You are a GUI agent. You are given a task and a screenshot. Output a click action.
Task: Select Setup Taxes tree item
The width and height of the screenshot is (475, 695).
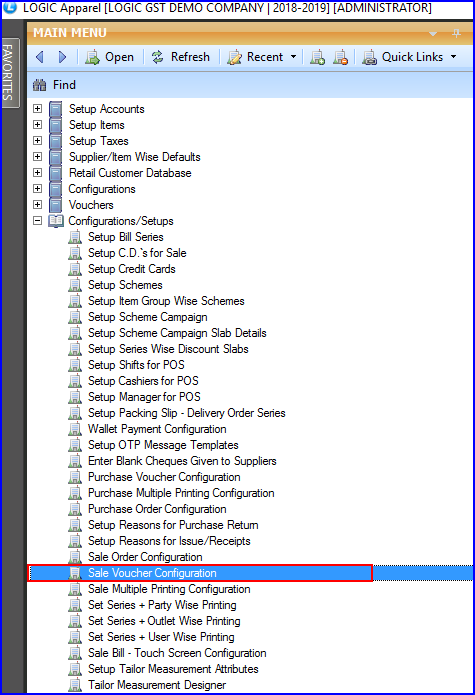coord(99,141)
